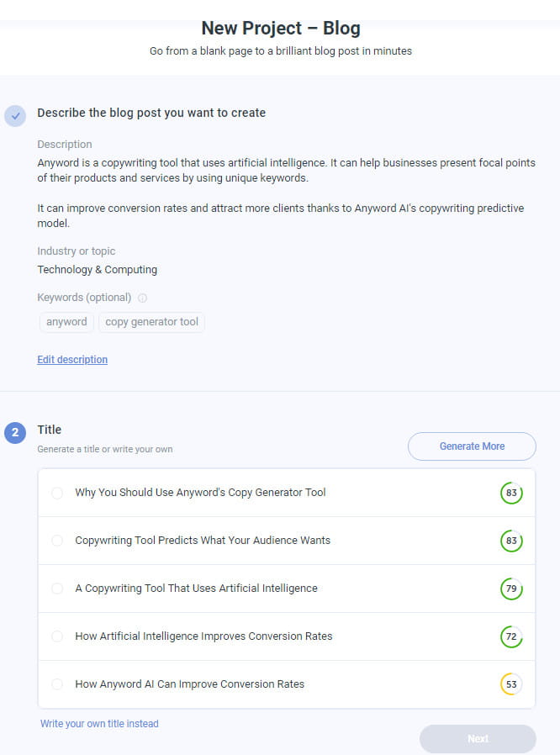Click the step one checkmark icon
The image size is (560, 755).
pos(15,116)
